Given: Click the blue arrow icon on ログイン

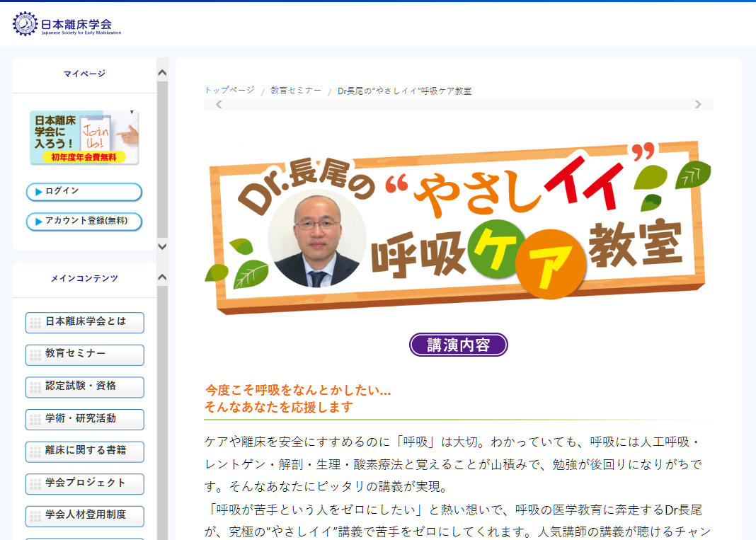Looking at the screenshot, I should click(38, 192).
